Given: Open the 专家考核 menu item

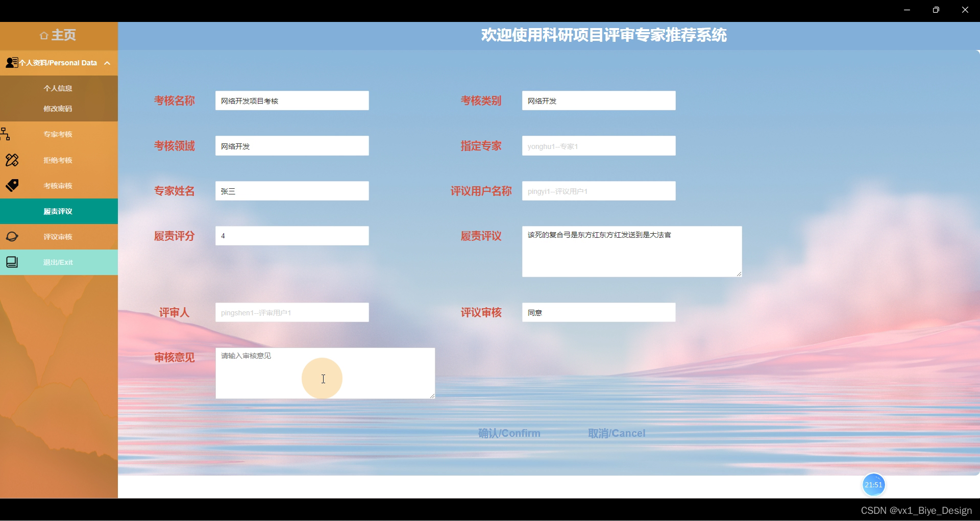Looking at the screenshot, I should 58,134.
